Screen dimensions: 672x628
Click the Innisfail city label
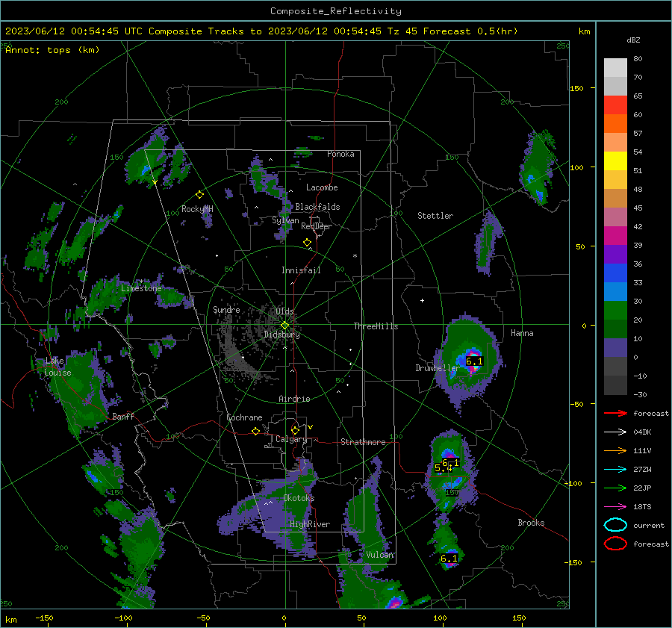pos(301,270)
